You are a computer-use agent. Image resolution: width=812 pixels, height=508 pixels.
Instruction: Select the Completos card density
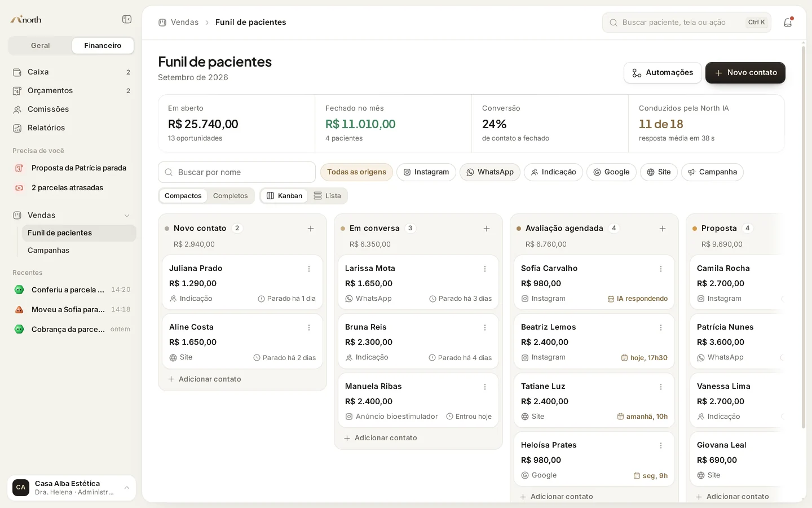pos(230,196)
